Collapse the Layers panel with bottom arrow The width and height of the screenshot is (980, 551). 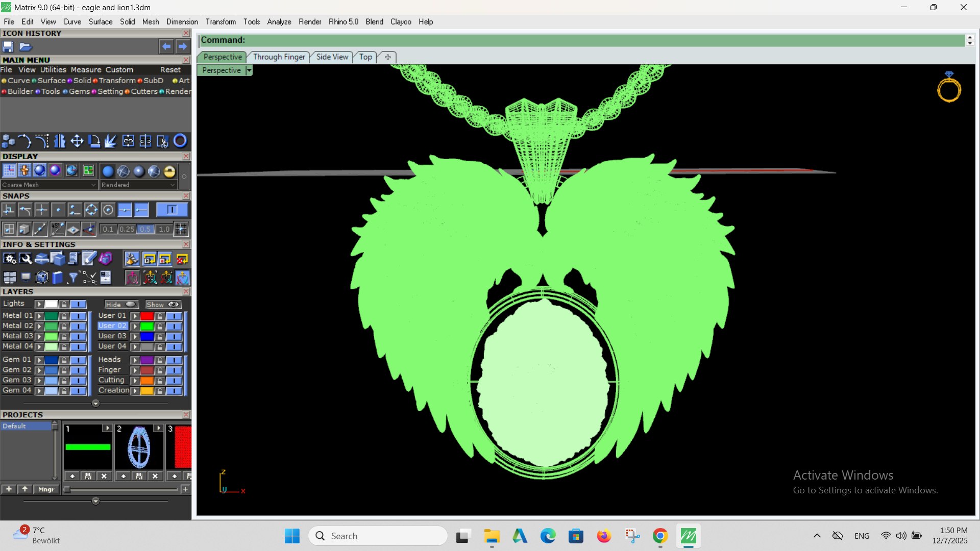click(x=95, y=404)
